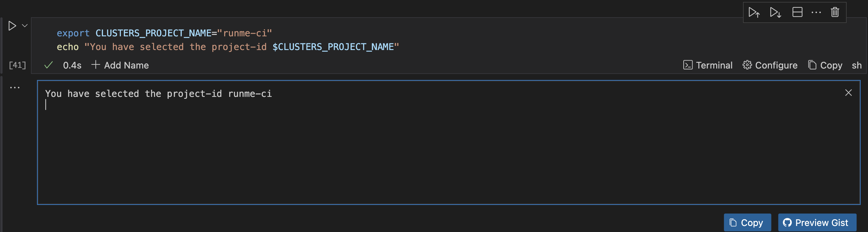This screenshot has height=232, width=868.
Task: Open Configure settings for the cell
Action: pyautogui.click(x=770, y=65)
